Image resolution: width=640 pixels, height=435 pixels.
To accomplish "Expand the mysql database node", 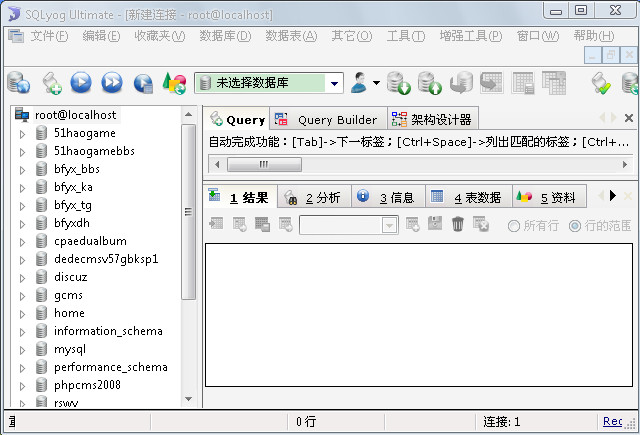I will [x=23, y=350].
